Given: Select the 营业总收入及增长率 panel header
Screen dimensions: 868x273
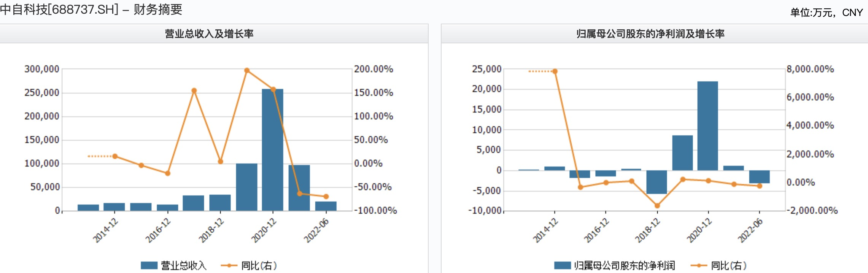Looking at the screenshot, I should click(x=209, y=34).
